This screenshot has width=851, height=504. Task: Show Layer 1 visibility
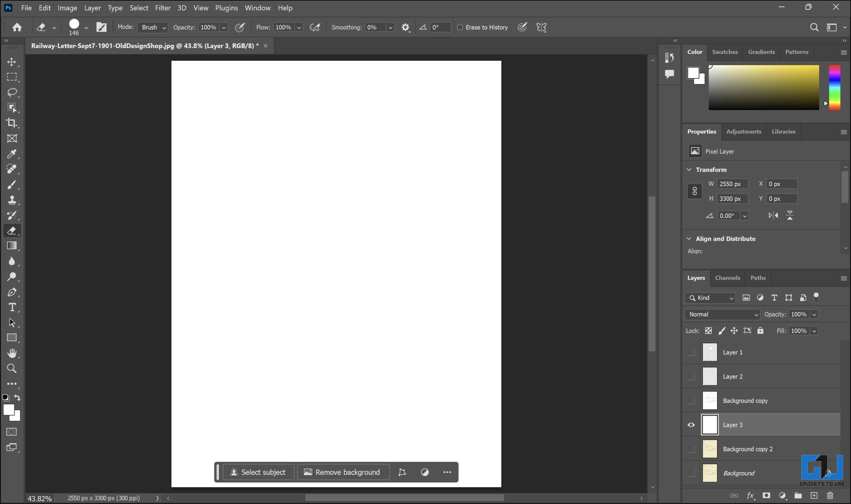pyautogui.click(x=691, y=352)
